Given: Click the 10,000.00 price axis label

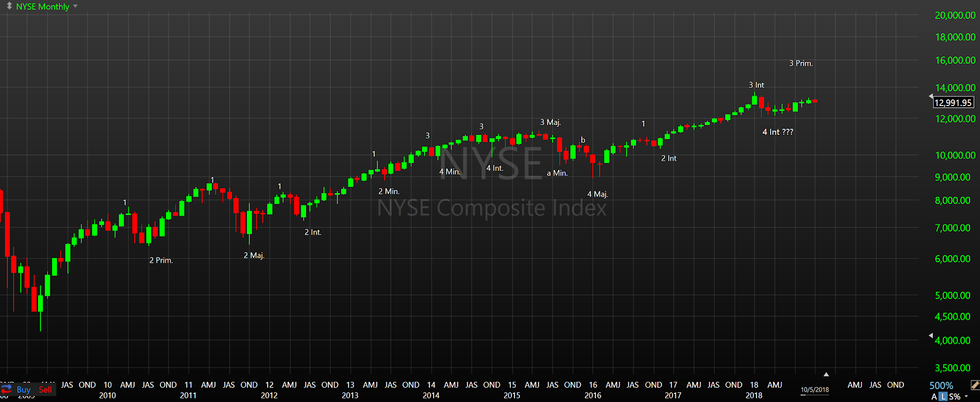Looking at the screenshot, I should [x=955, y=155].
